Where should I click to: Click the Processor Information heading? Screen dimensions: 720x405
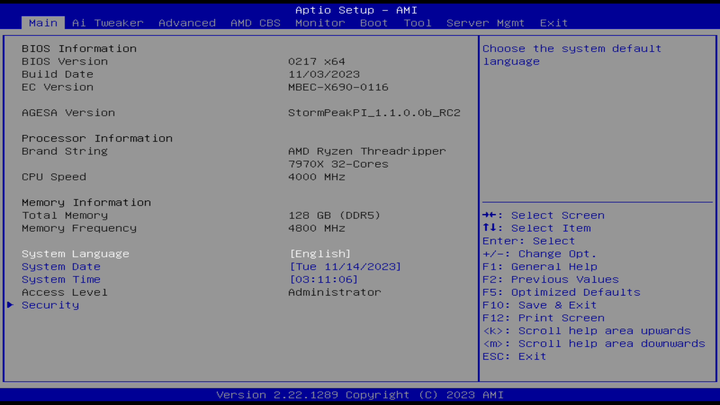97,139
